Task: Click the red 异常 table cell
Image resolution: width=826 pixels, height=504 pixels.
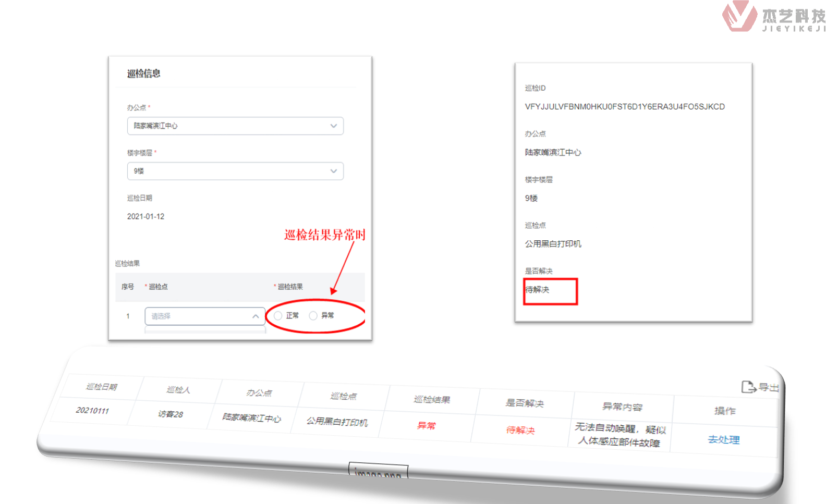Action: (x=426, y=425)
